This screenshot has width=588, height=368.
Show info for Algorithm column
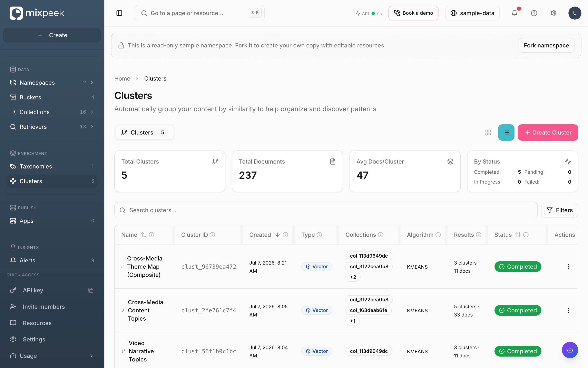click(438, 235)
